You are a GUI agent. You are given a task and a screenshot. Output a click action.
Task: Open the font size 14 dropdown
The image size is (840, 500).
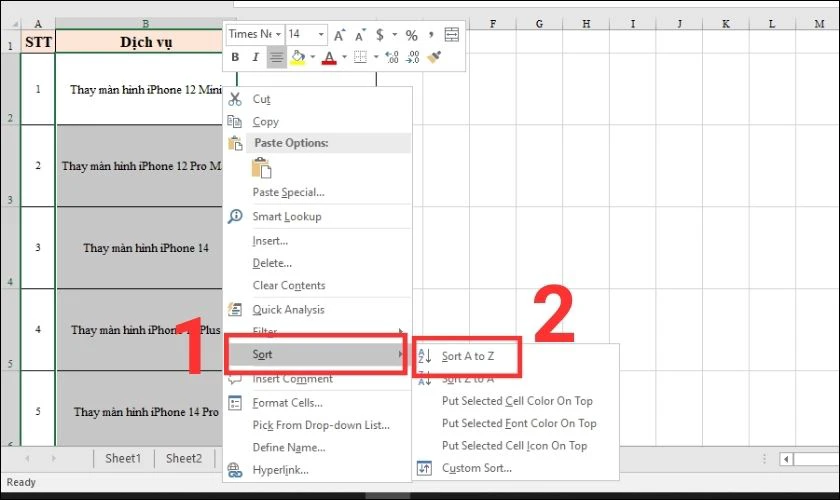[x=321, y=34]
